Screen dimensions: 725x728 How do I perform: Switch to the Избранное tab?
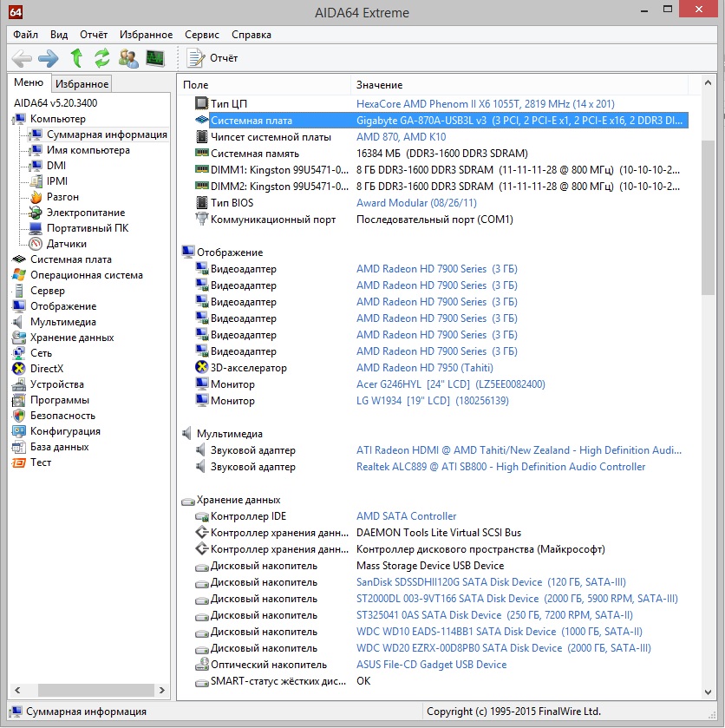[82, 84]
